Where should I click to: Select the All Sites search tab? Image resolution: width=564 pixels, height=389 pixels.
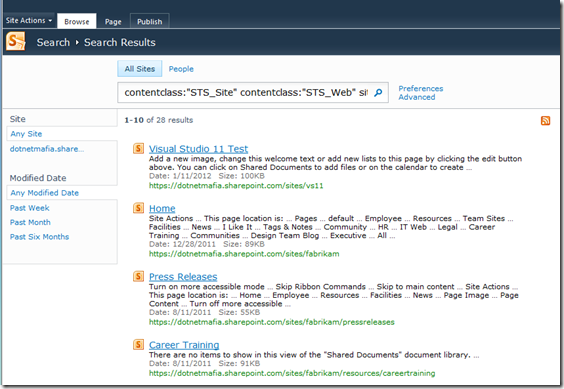[x=140, y=69]
